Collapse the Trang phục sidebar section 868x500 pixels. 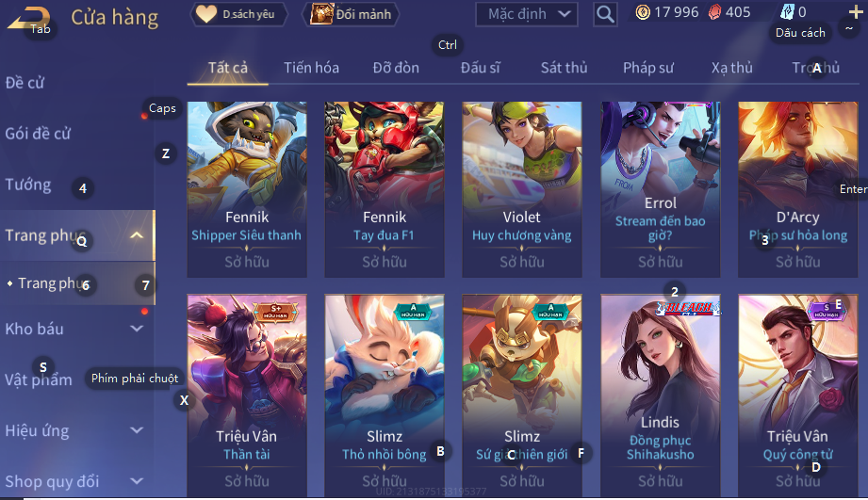click(136, 235)
